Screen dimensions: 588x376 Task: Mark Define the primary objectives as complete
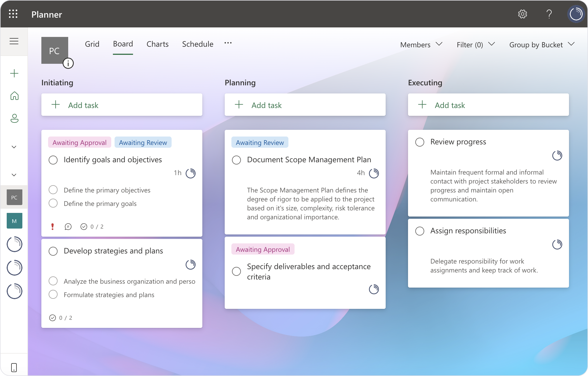pos(53,190)
